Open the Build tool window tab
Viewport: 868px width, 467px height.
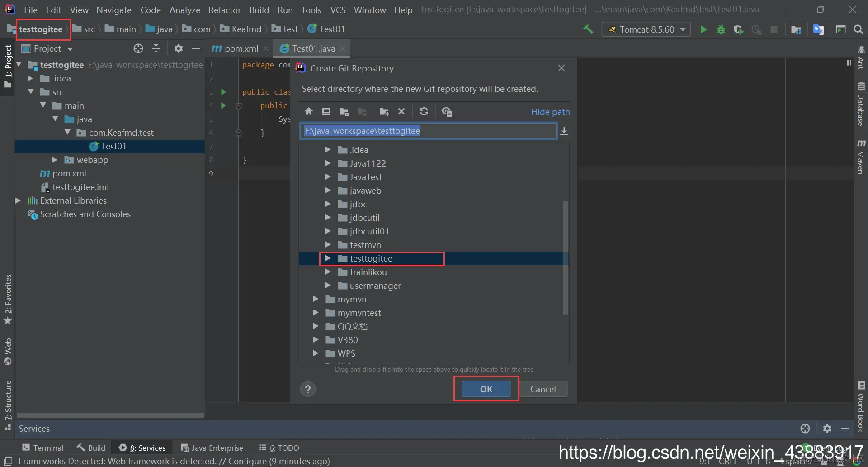tap(91, 448)
